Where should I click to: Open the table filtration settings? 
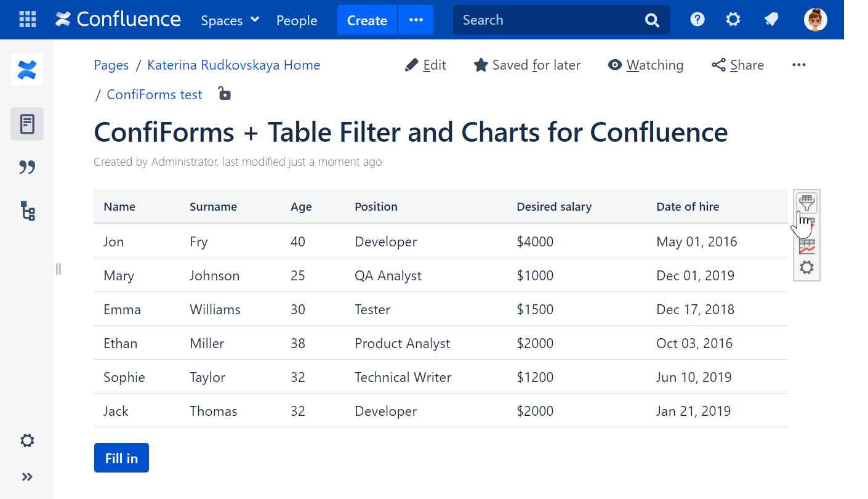(806, 202)
